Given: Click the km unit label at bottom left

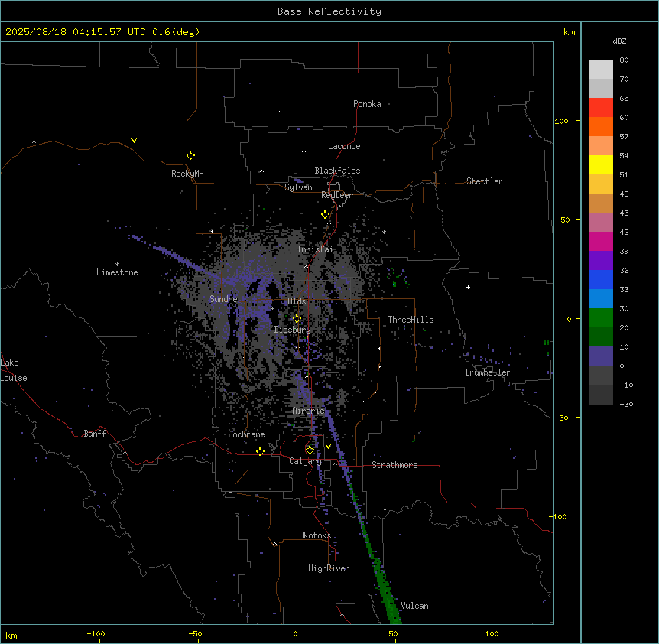Looking at the screenshot, I should (x=11, y=635).
